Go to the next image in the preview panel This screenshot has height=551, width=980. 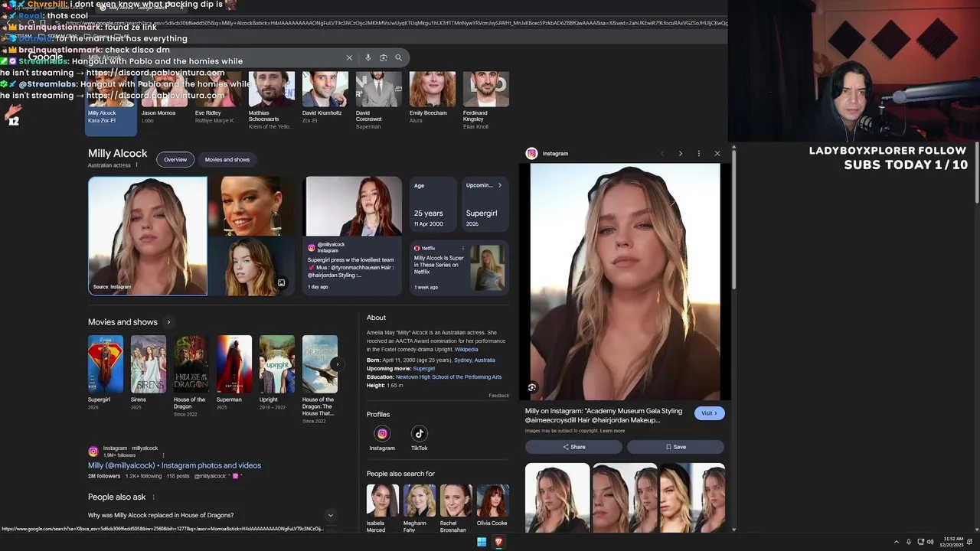pos(680,154)
